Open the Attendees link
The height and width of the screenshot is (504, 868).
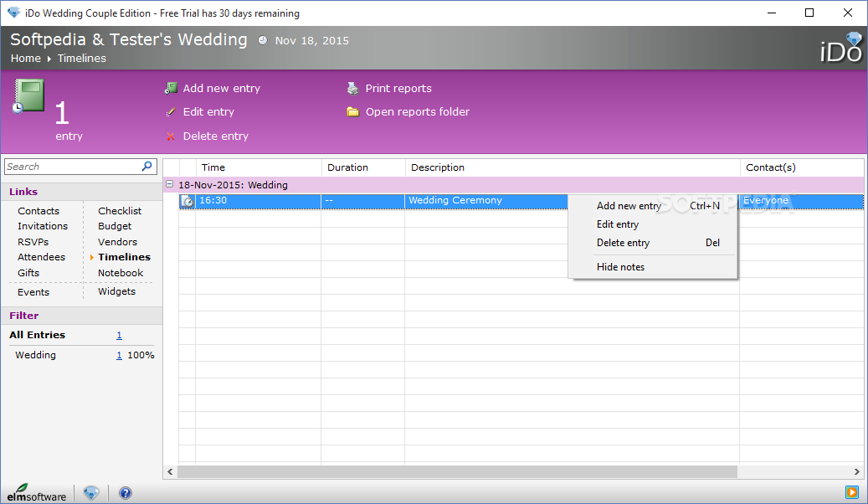[42, 257]
